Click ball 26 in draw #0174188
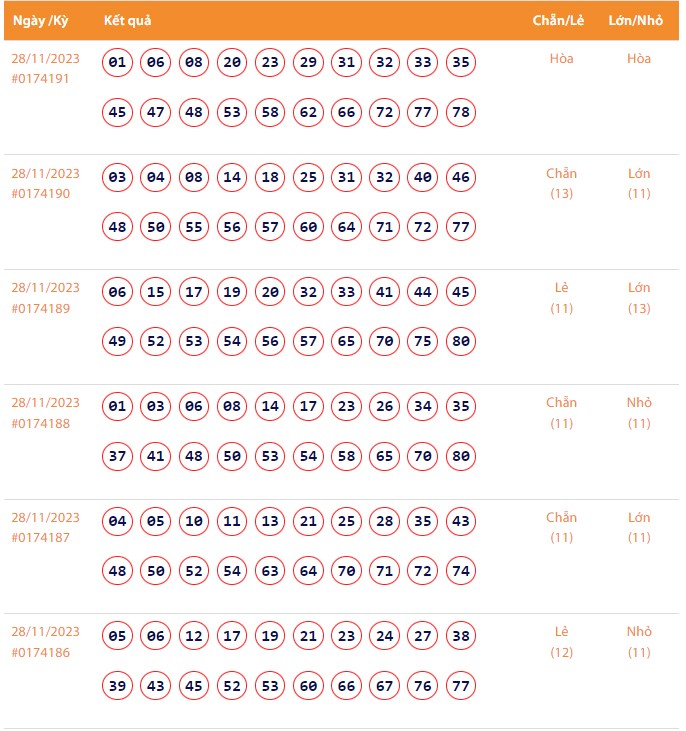686x731 pixels. (x=385, y=407)
